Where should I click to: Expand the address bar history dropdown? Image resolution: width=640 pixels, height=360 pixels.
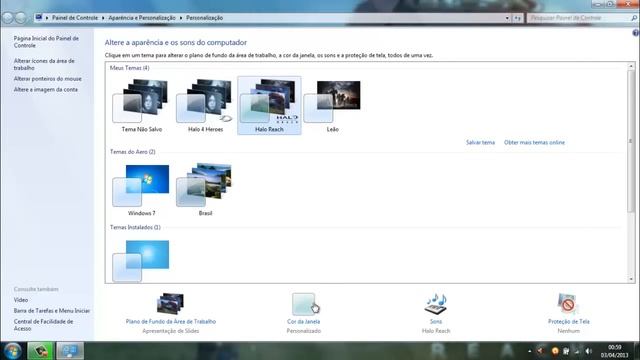point(507,18)
